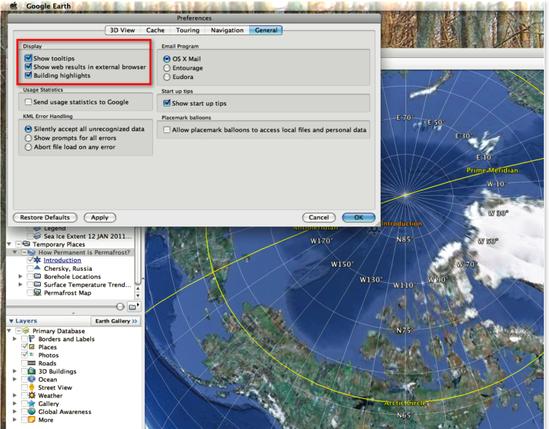Click the Street View pegman icon
This screenshot has height=429, width=550.
click(x=32, y=387)
